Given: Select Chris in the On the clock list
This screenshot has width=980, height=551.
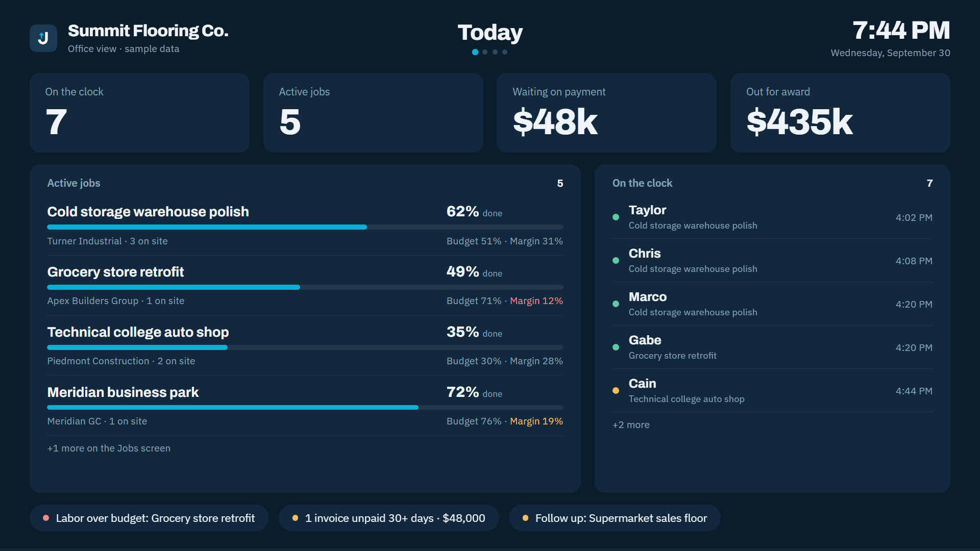Looking at the screenshot, I should (772, 261).
